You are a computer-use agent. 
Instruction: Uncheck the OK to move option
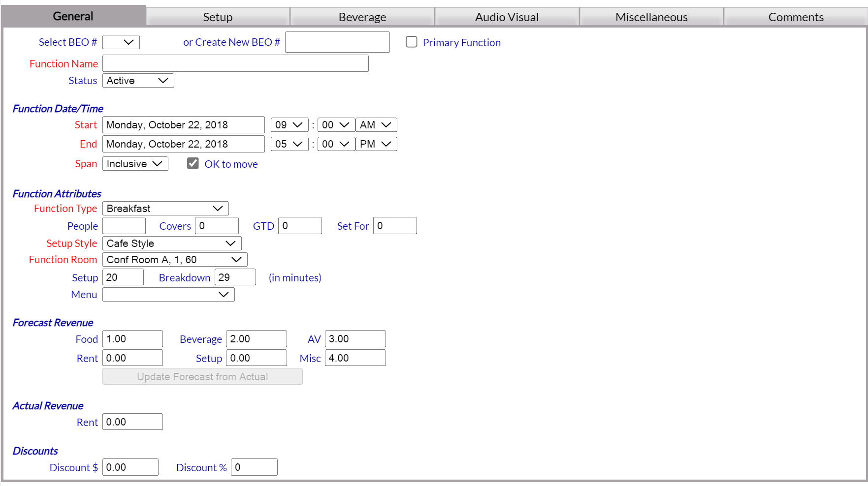tap(193, 163)
